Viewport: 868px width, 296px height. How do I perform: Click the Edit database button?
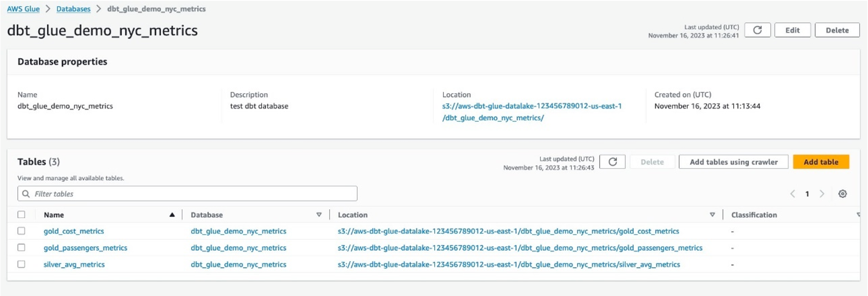click(792, 30)
